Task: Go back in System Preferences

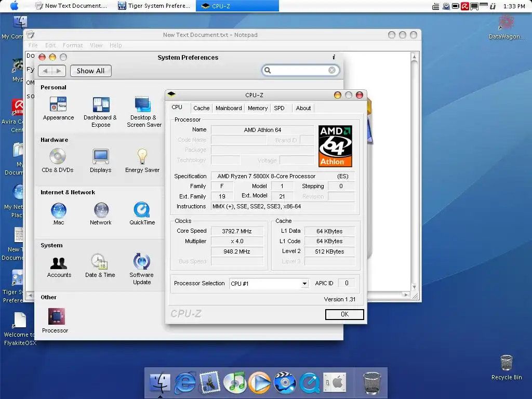Action: click(x=45, y=71)
